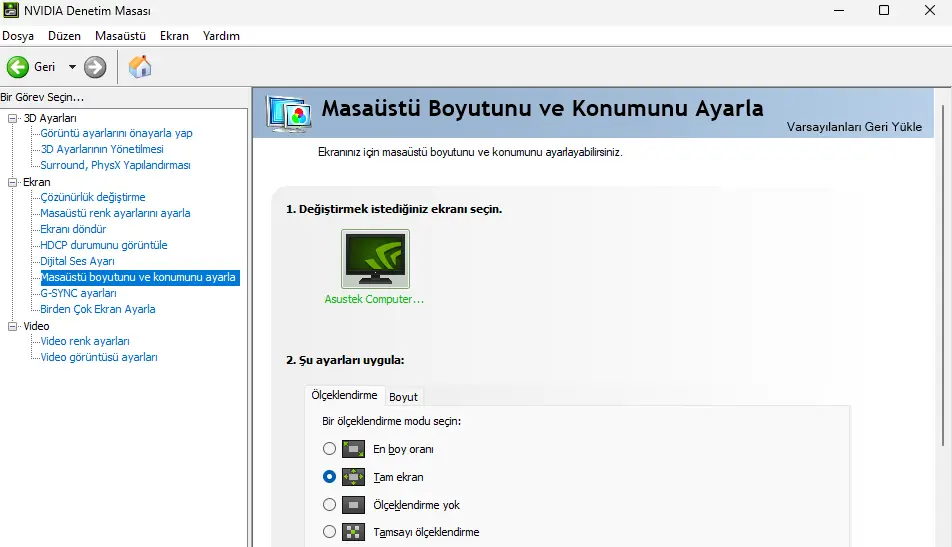
Task: Click the grey forward arrow icon
Action: tap(95, 67)
